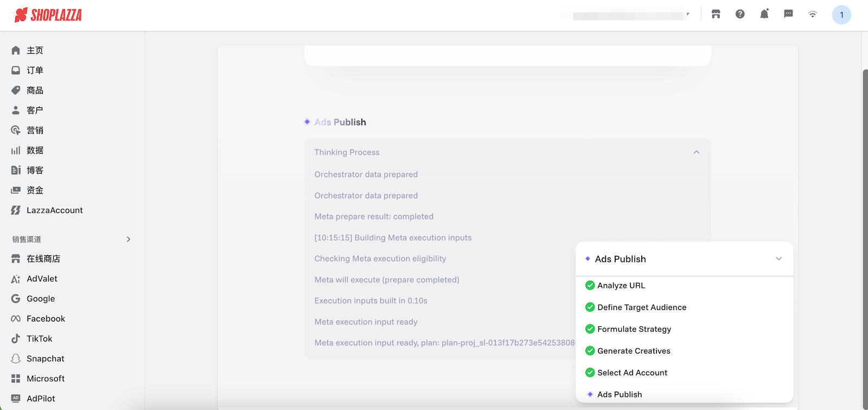The height and width of the screenshot is (410, 868).
Task: Open the user avatar menu
Action: (841, 15)
